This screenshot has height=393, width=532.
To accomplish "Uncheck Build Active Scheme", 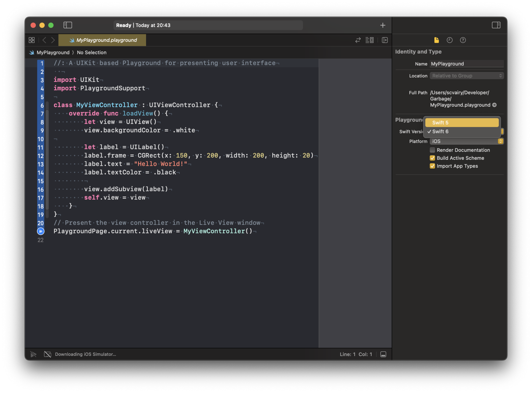I will coord(432,158).
